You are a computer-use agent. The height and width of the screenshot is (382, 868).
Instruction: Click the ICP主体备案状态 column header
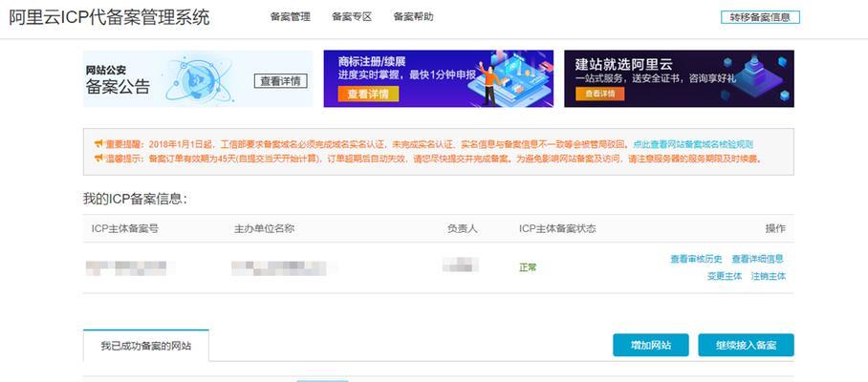(x=557, y=228)
